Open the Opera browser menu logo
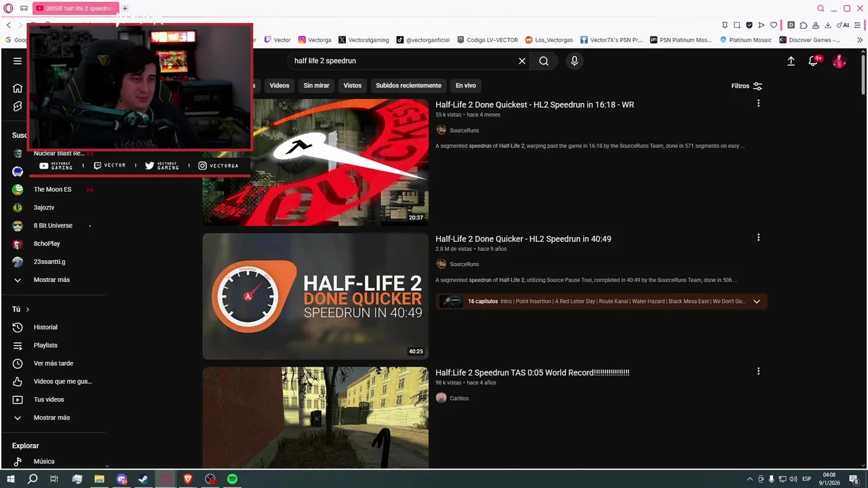Screen dimensions: 868x488 tap(8, 8)
